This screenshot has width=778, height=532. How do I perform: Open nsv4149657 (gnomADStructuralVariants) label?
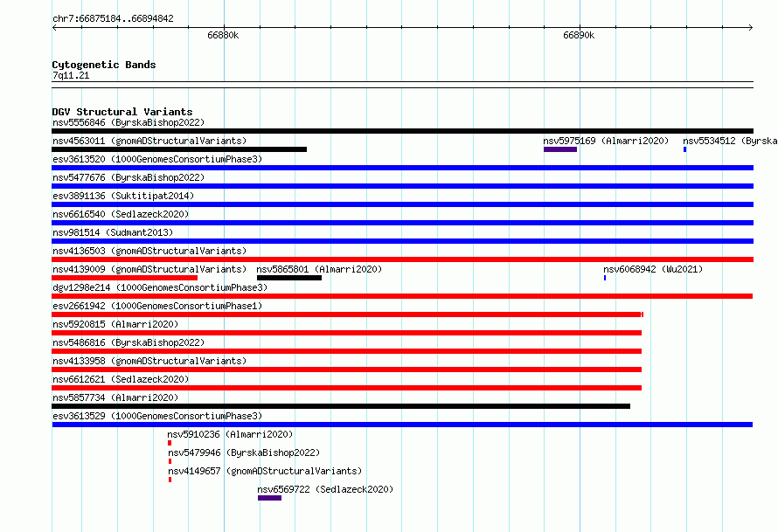pos(265,471)
